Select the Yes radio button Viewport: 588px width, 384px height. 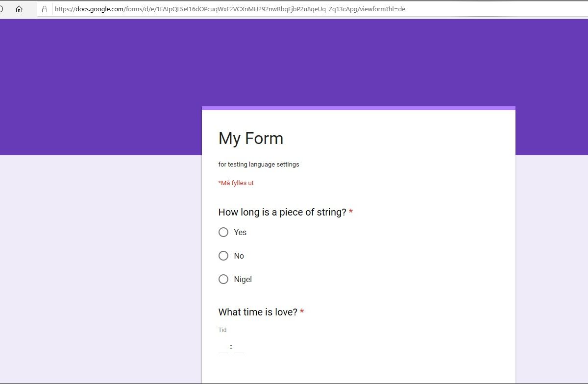[223, 232]
